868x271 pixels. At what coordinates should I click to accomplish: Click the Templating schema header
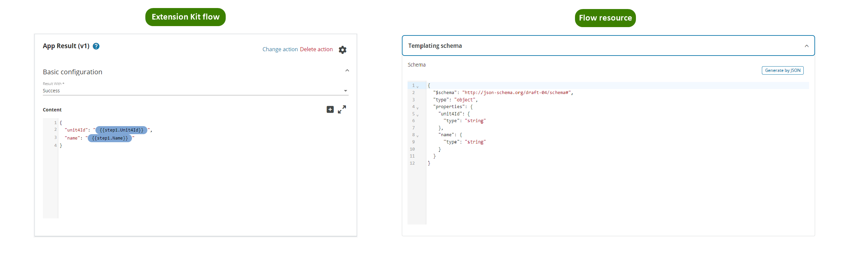tap(608, 46)
